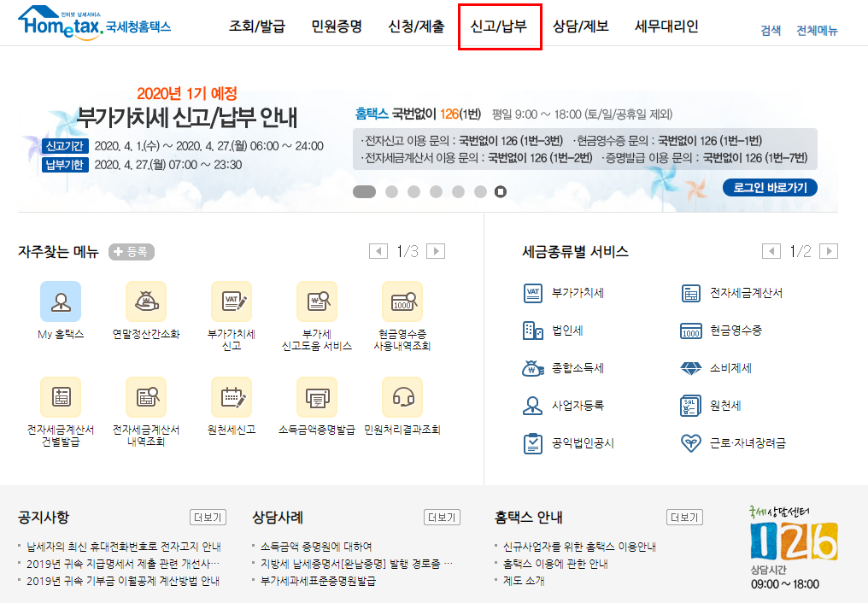Click the 공익법인공시 clipboard icon
868x603 pixels.
[532, 443]
